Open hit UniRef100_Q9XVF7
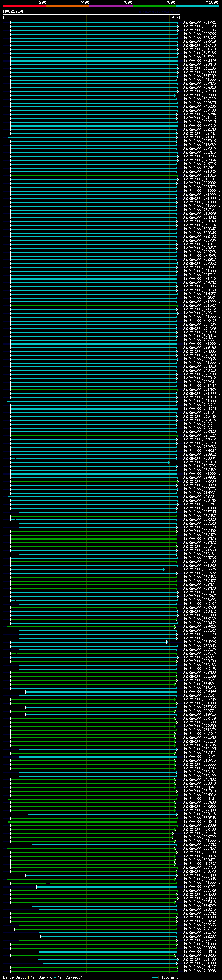Screen dimensions: 222x980 tap(199, 547)
